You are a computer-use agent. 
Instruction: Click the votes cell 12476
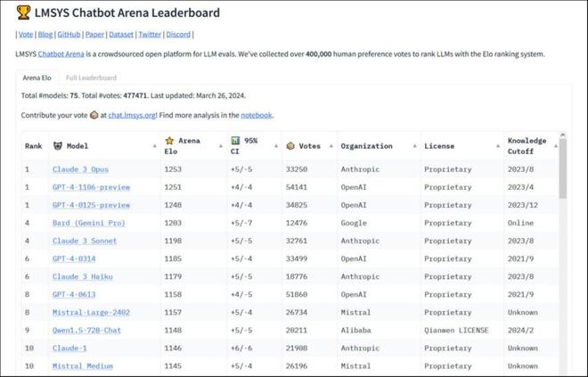click(297, 223)
